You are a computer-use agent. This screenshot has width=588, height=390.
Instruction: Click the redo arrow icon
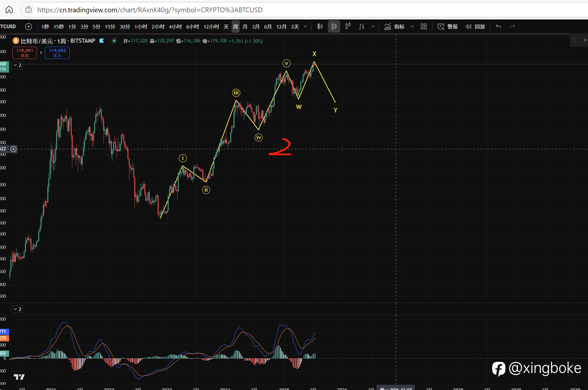(x=512, y=27)
